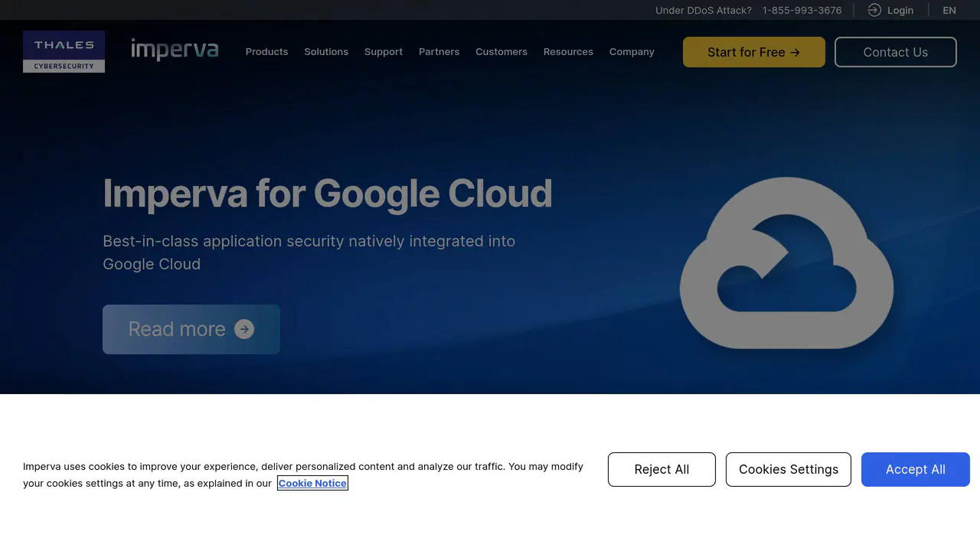The height and width of the screenshot is (551, 980).
Task: Click the Best-in-class application security subtitle
Action: (309, 253)
